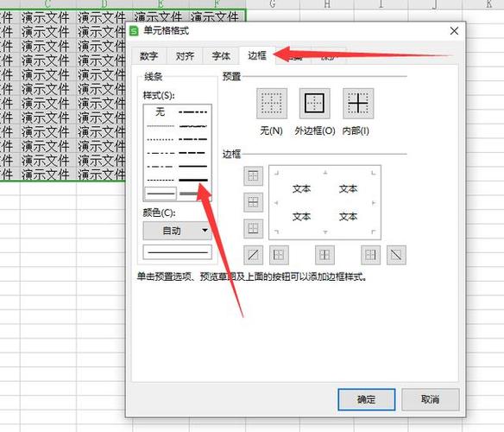This screenshot has height=432, width=504.
Task: Click the bottom edge marker of border preview
Action: point(325,232)
